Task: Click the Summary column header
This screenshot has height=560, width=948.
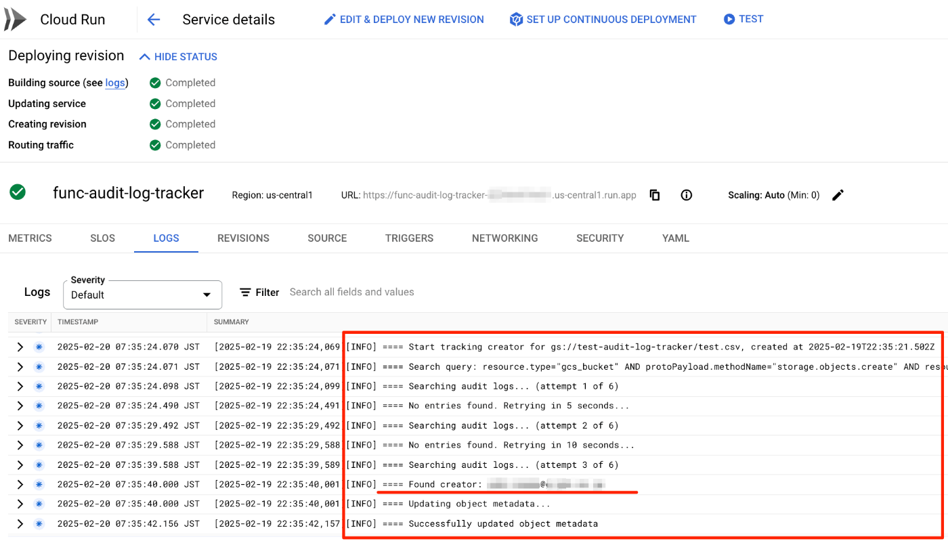Action: click(232, 322)
